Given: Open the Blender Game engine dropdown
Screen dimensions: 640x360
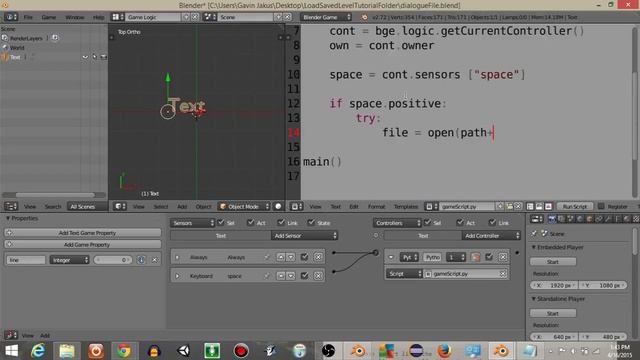Looking at the screenshot, I should click(x=326, y=17).
